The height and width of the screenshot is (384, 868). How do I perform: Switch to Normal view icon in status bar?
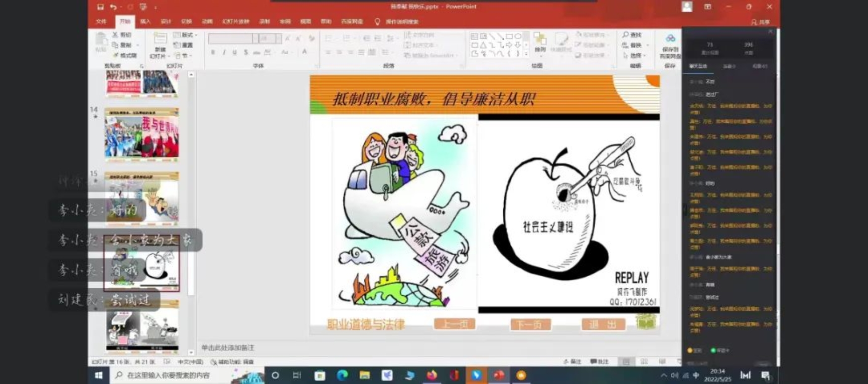click(626, 361)
